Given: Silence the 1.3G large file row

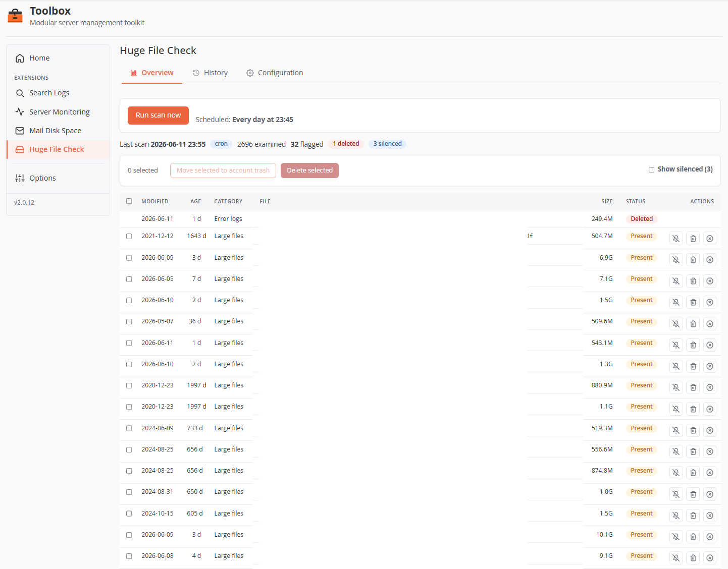Looking at the screenshot, I should [676, 366].
